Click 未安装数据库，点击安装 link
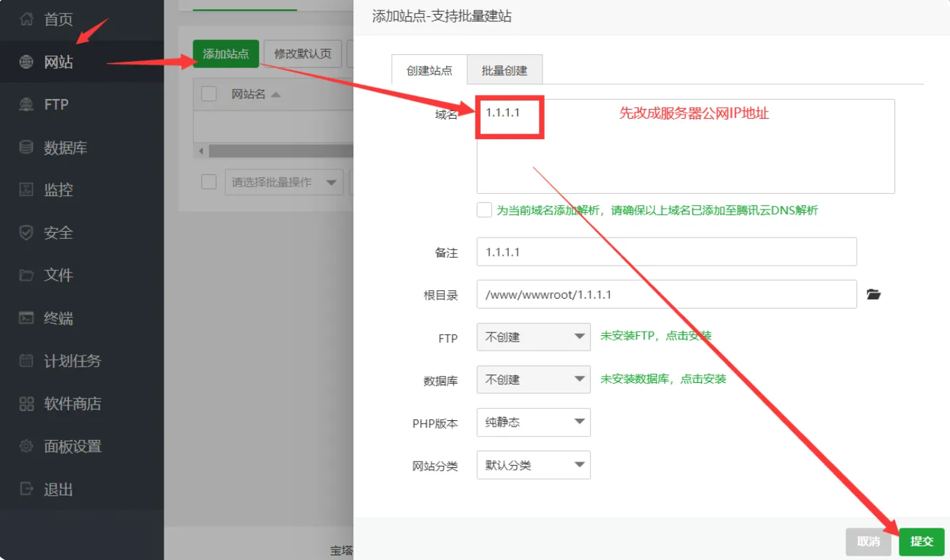Screen dimensions: 950x560 click(663, 379)
